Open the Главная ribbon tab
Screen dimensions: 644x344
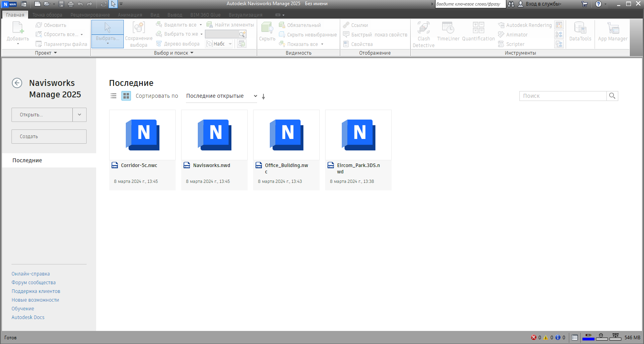[15, 15]
